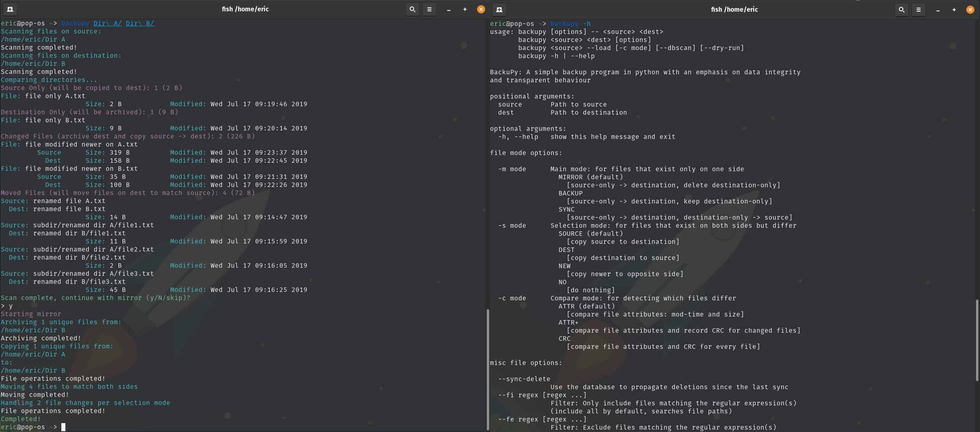Click the right terminal vertical scrollbar

pos(977,340)
